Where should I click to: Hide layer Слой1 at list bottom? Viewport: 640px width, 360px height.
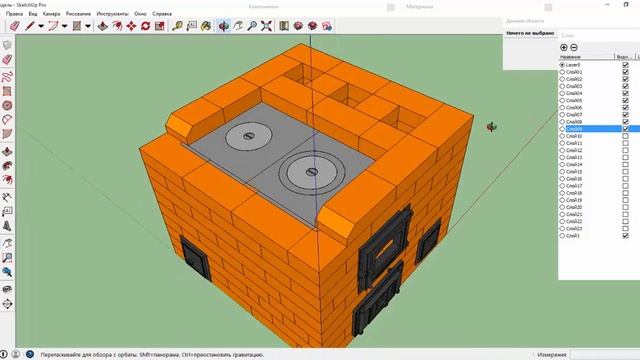coord(625,236)
